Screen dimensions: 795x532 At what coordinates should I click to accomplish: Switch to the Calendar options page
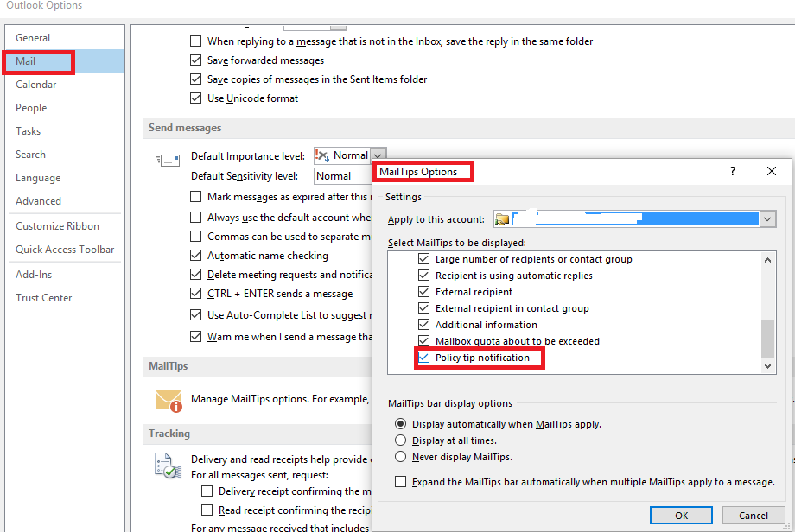pos(36,84)
